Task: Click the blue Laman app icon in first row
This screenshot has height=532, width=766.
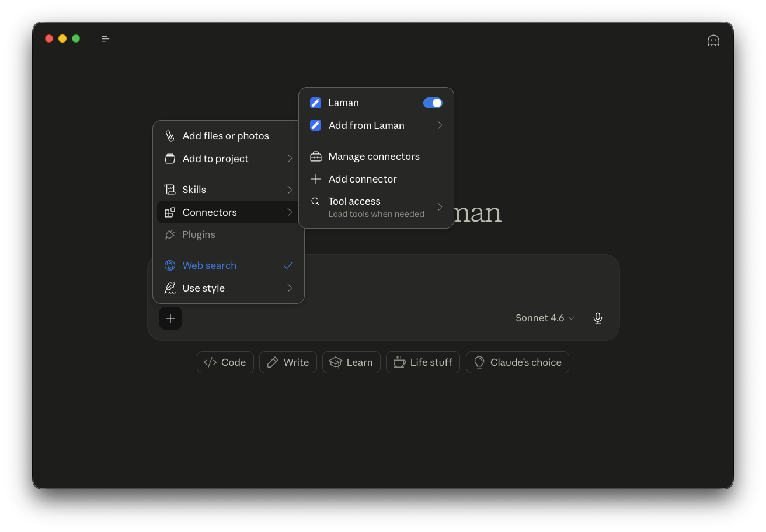Action: click(x=315, y=103)
